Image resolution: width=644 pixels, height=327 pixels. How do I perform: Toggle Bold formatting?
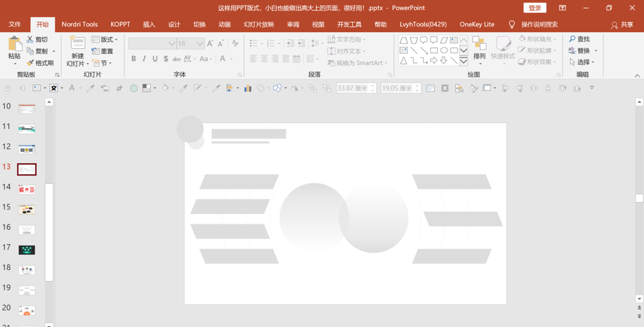(x=133, y=59)
